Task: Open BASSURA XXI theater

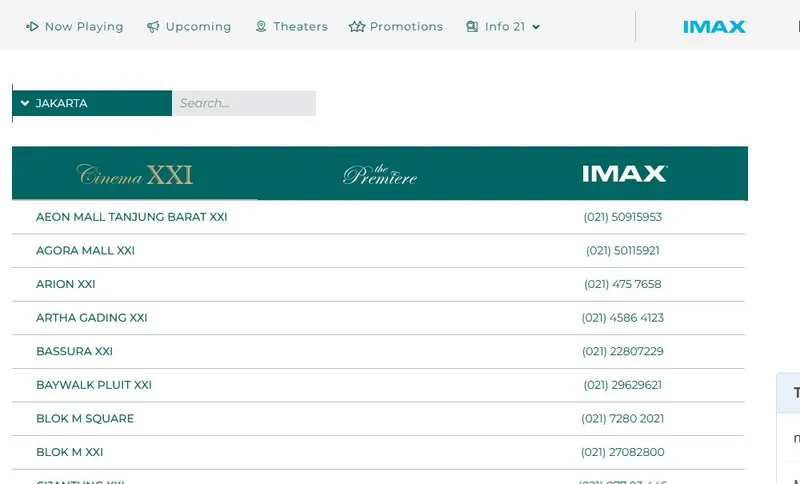Action: click(74, 352)
